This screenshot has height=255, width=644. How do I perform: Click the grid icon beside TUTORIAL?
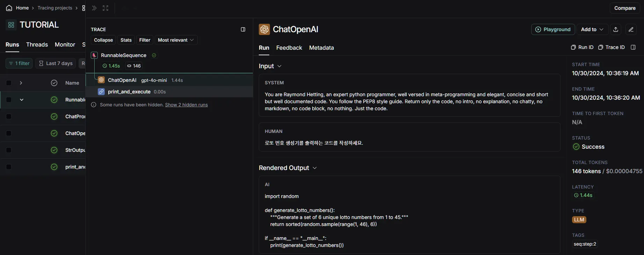point(11,25)
